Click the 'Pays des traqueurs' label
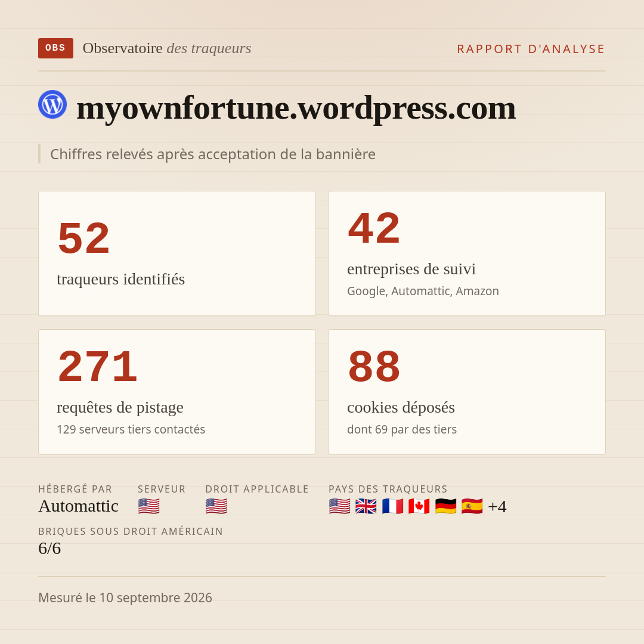This screenshot has height=644, width=644. tap(388, 489)
